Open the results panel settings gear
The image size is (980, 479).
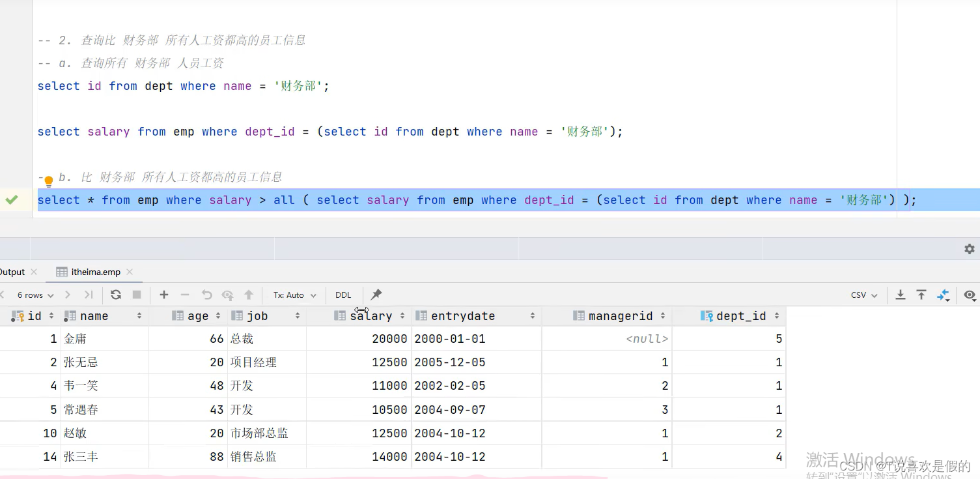(x=970, y=249)
